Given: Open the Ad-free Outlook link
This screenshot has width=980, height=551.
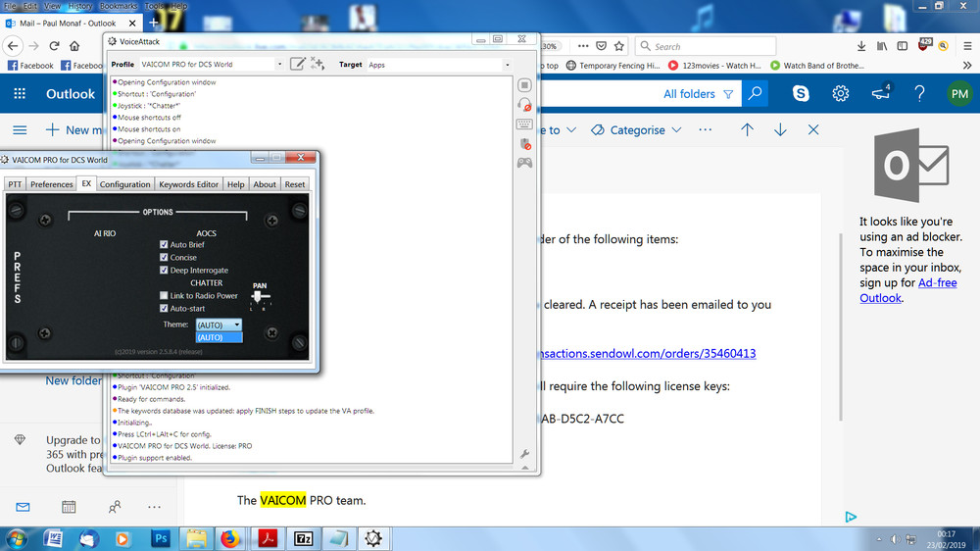Looking at the screenshot, I should (908, 290).
